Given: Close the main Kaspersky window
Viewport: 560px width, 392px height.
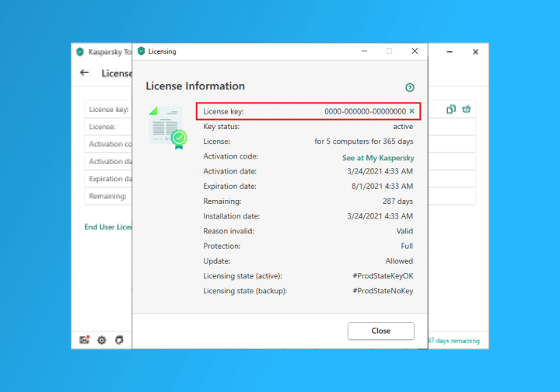Looking at the screenshot, I should tap(475, 52).
